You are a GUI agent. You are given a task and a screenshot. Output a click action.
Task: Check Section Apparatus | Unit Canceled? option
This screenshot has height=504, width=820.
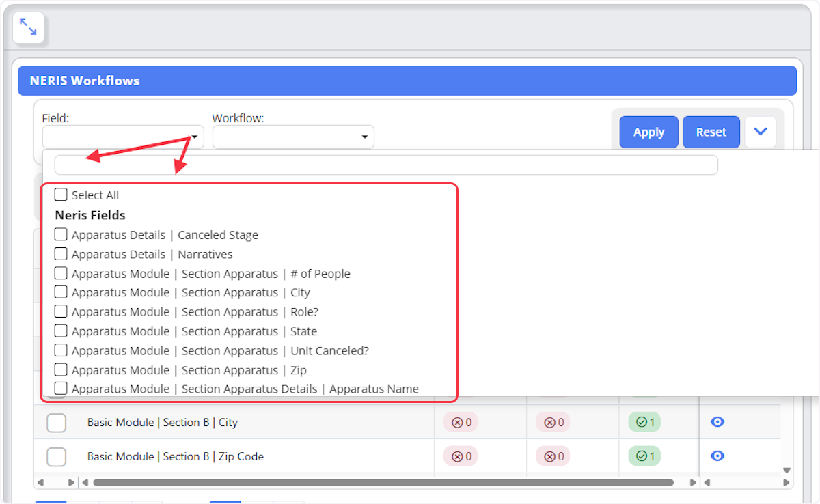[61, 350]
